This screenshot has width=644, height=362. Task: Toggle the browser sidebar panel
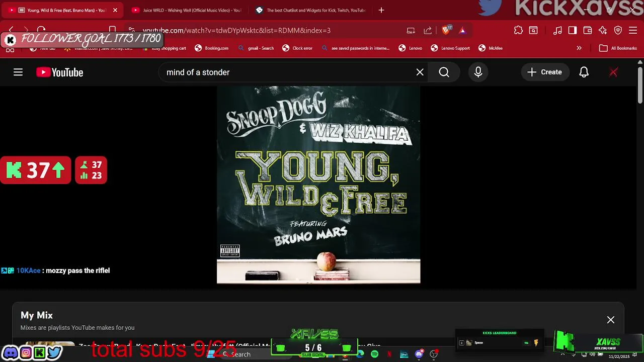(573, 30)
